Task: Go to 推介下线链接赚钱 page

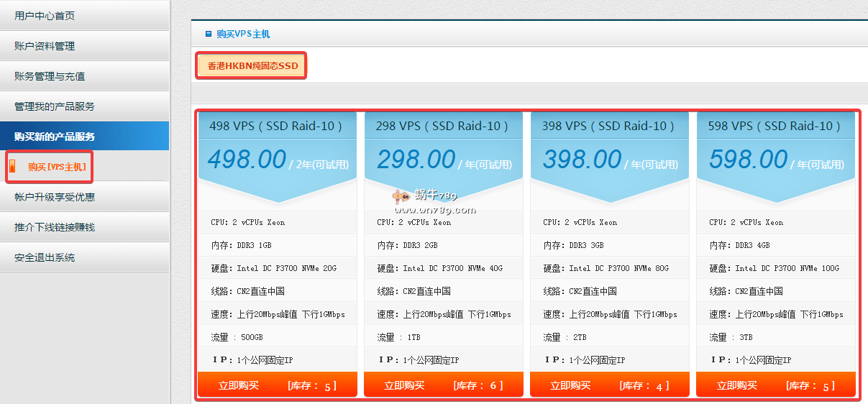Action: (x=55, y=227)
